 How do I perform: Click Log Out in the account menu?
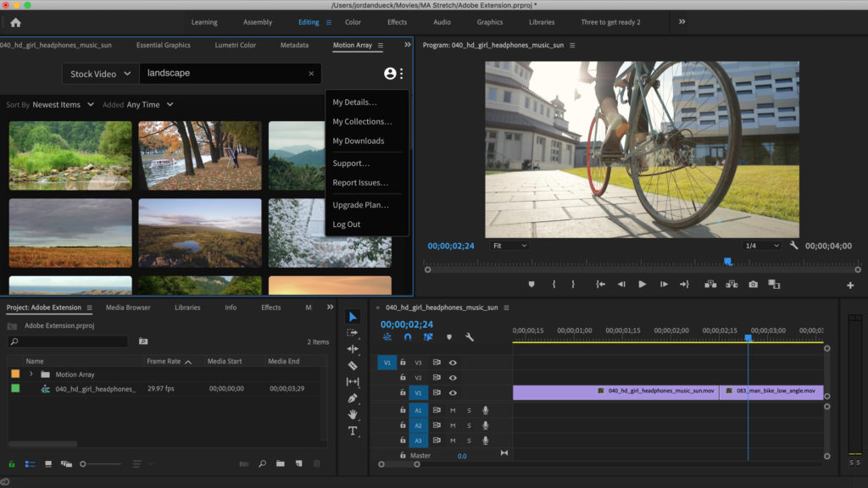coord(347,225)
